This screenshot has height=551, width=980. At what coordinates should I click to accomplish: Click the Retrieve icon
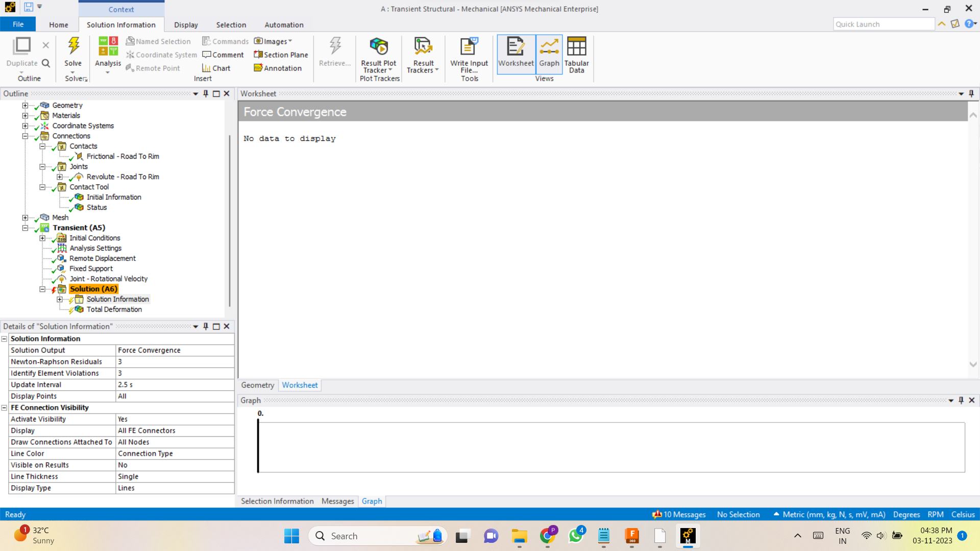(335, 47)
